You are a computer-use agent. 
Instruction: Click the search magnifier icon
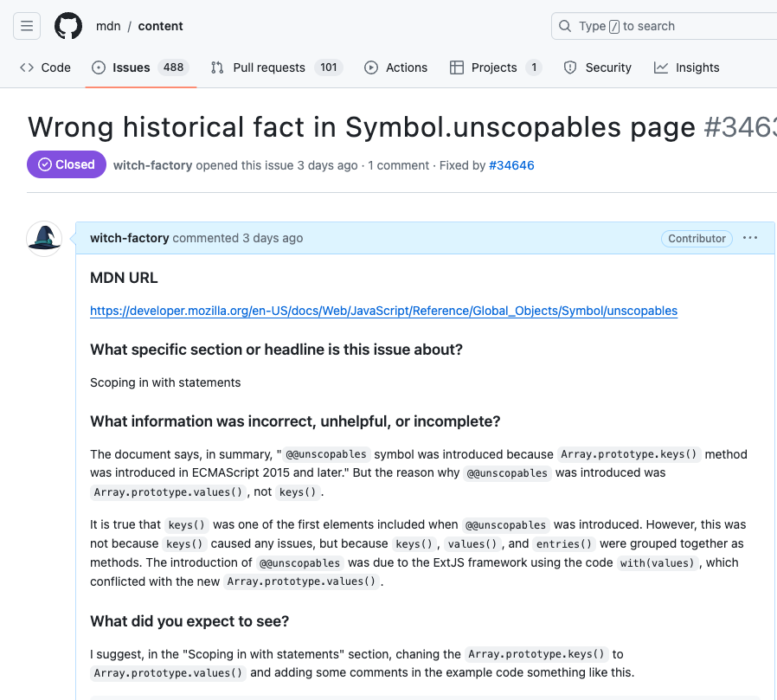coord(565,26)
